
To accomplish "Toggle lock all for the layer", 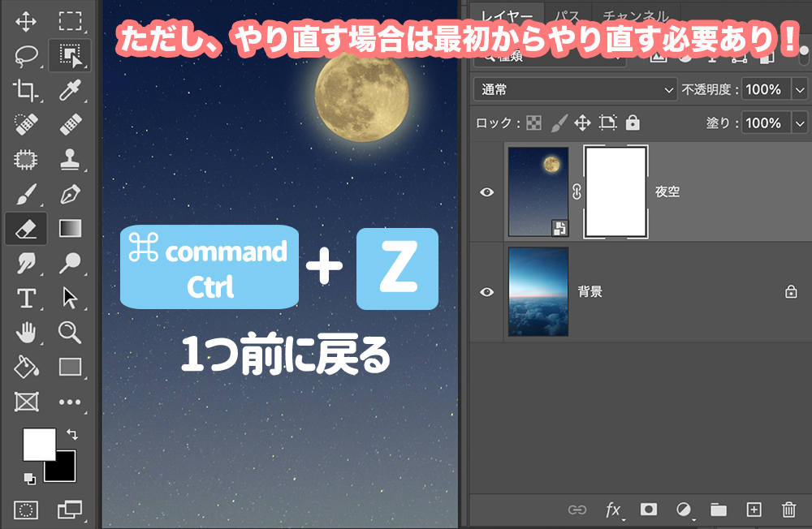I will (633, 123).
